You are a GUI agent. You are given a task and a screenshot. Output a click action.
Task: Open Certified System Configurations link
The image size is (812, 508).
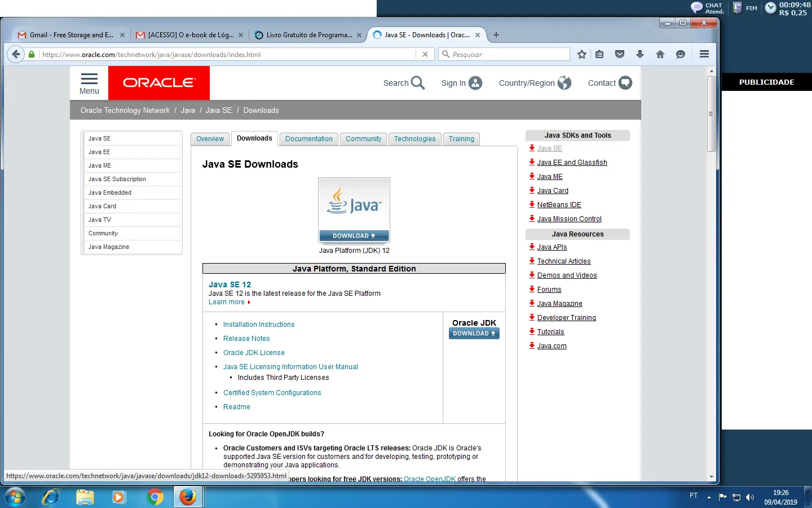pyautogui.click(x=272, y=393)
